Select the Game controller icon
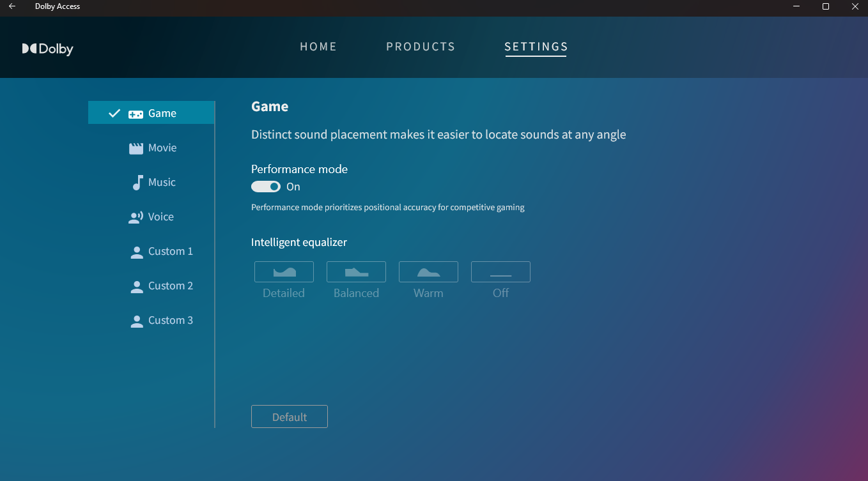Image resolution: width=868 pixels, height=481 pixels. (x=136, y=114)
